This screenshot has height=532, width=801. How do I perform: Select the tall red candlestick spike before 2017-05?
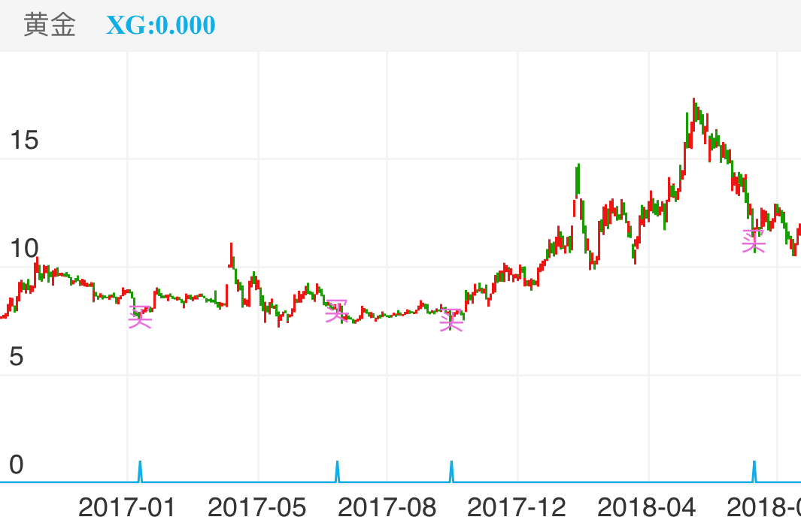coord(231,254)
